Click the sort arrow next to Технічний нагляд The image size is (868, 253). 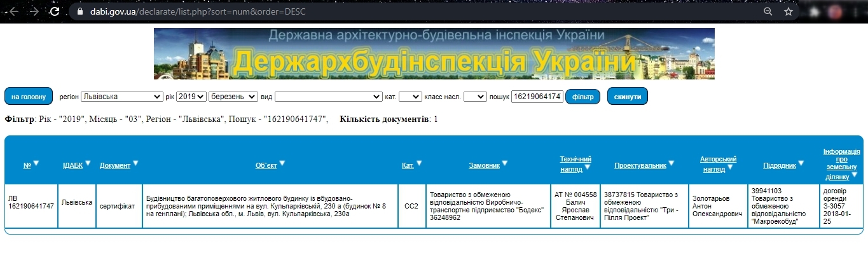587,168
